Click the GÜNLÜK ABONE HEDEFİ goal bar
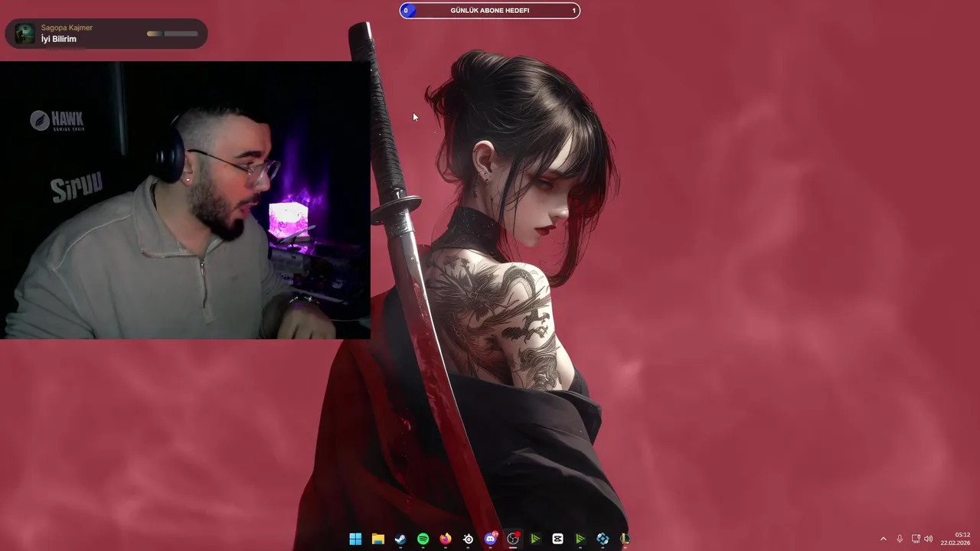Screen dimensions: 980x551 pyautogui.click(x=490, y=11)
